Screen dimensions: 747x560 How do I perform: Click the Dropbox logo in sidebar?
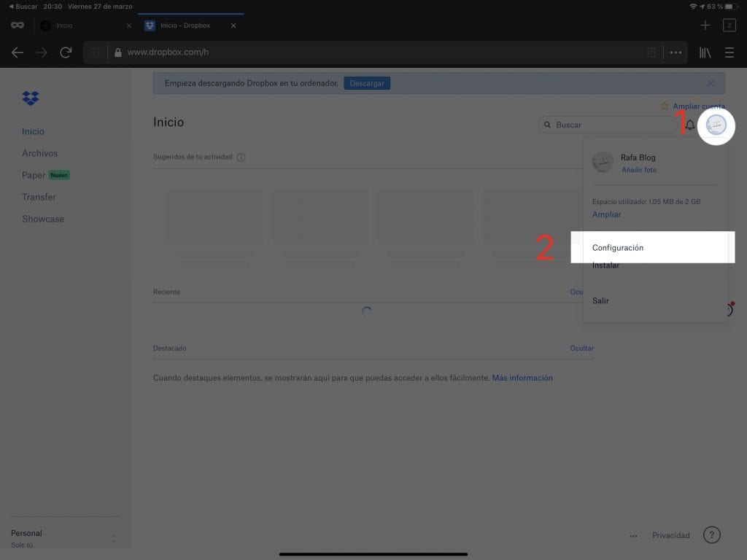click(31, 98)
